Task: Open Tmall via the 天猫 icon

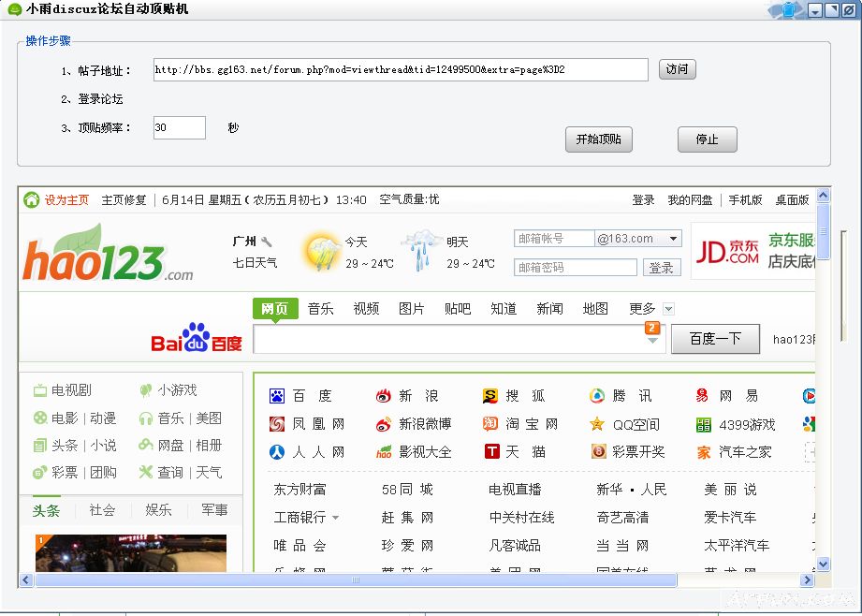Action: 490,451
